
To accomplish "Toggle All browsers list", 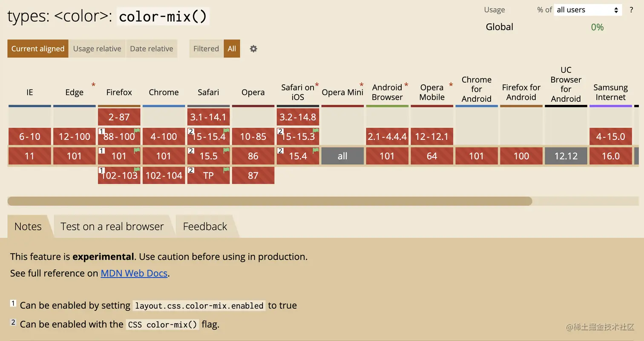I will 232,49.
